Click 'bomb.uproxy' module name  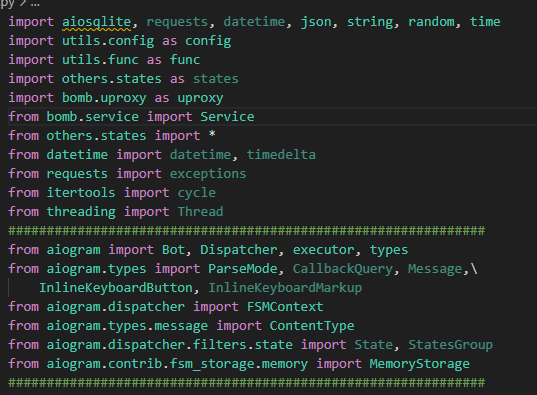104,98
